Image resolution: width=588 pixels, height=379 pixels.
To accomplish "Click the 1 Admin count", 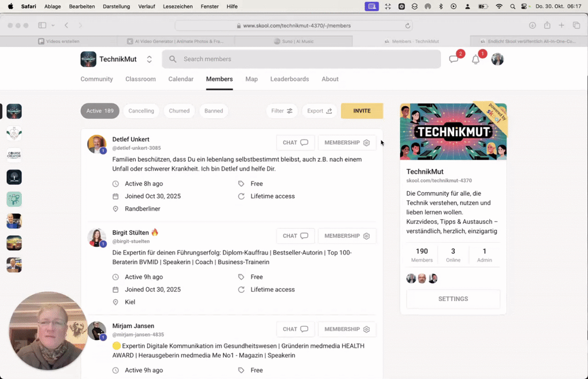I will 484,255.
